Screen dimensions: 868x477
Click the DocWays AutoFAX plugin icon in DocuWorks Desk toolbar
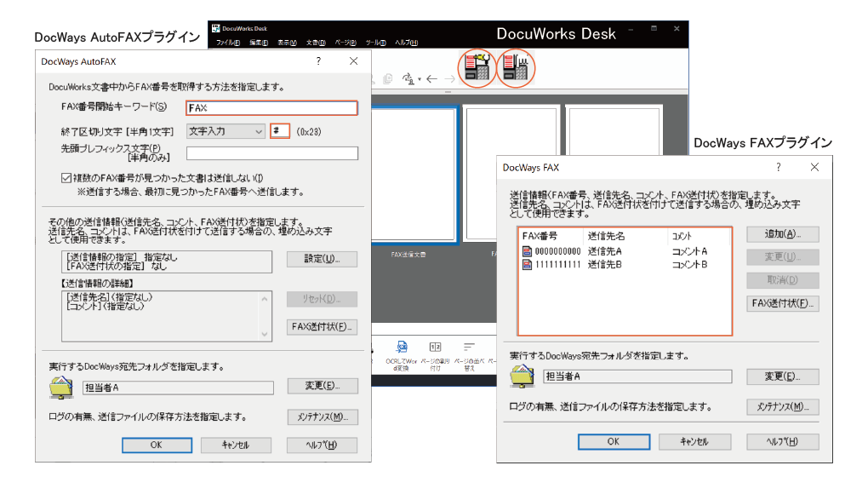tap(477, 67)
